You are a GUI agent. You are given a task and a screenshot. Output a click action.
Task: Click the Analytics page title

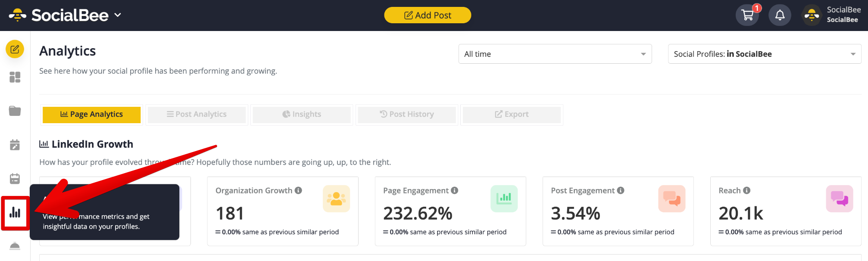point(68,51)
